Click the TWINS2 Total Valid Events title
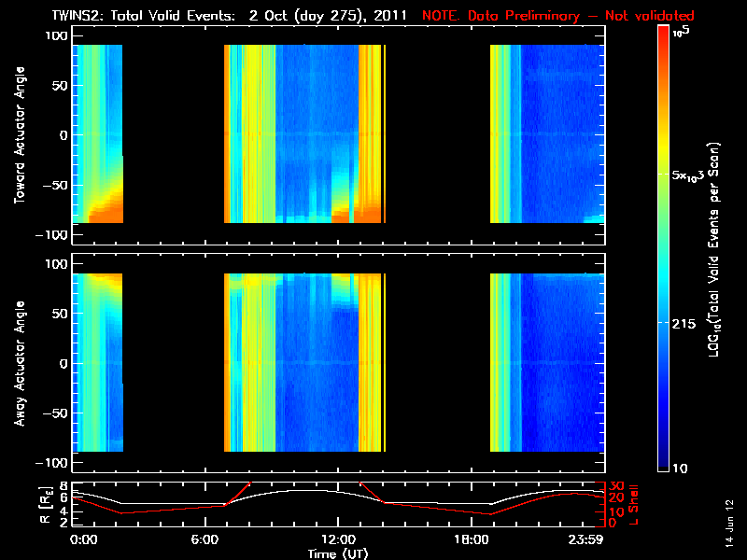Screen dimensions: 747x560 tap(229, 16)
